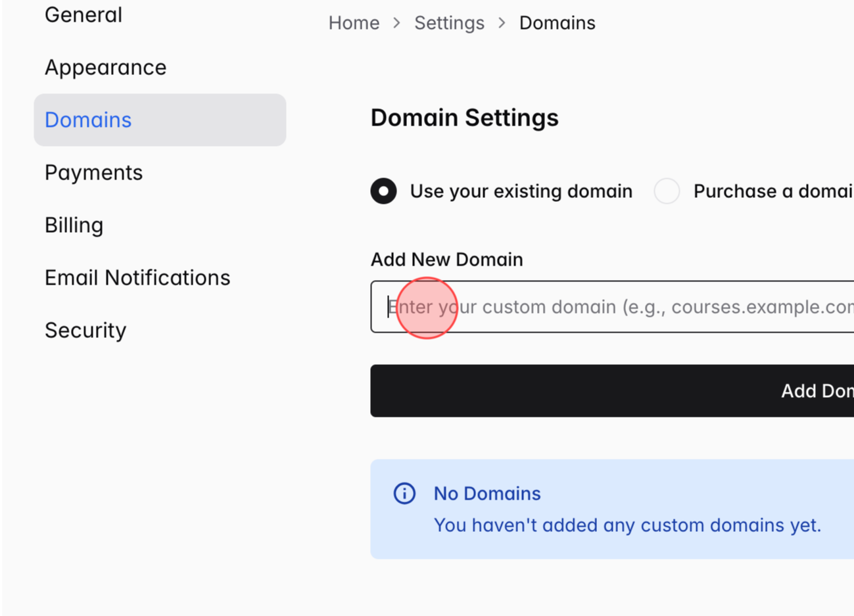Select the Use your existing domain option
Image resolution: width=854 pixels, height=616 pixels.
(519, 191)
